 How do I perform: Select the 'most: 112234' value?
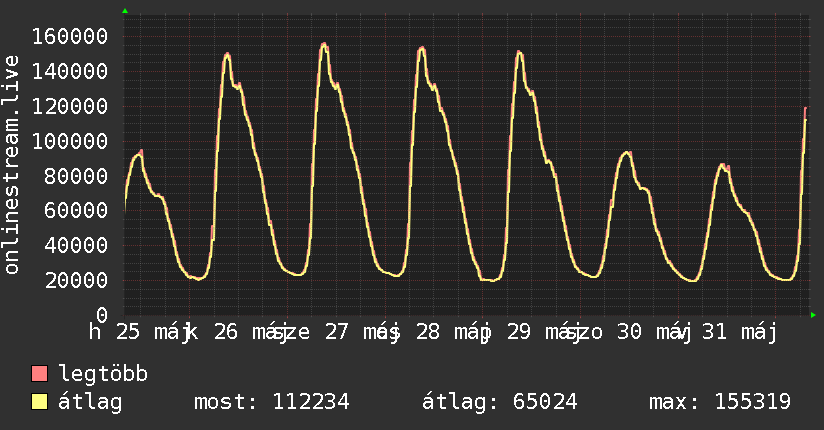point(272,402)
